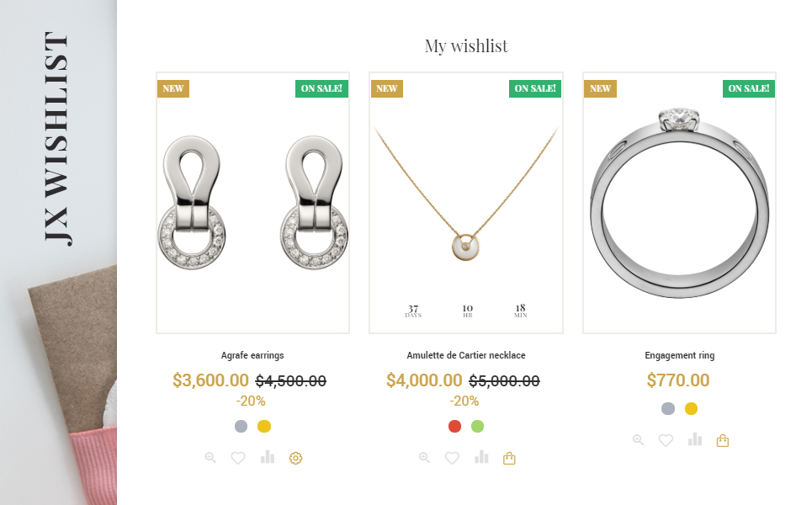
Task: Click compare bars icon under Cartier necklace
Action: (x=481, y=457)
